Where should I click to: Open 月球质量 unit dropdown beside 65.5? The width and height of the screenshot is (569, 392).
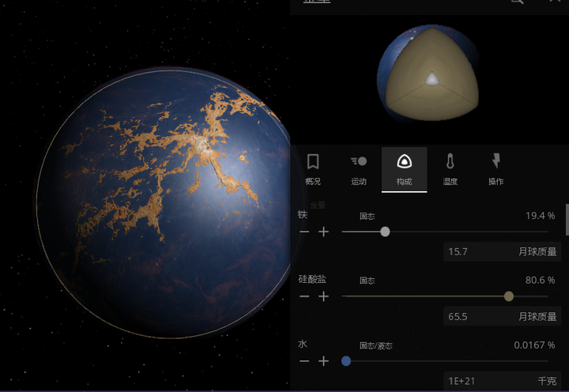click(x=537, y=316)
